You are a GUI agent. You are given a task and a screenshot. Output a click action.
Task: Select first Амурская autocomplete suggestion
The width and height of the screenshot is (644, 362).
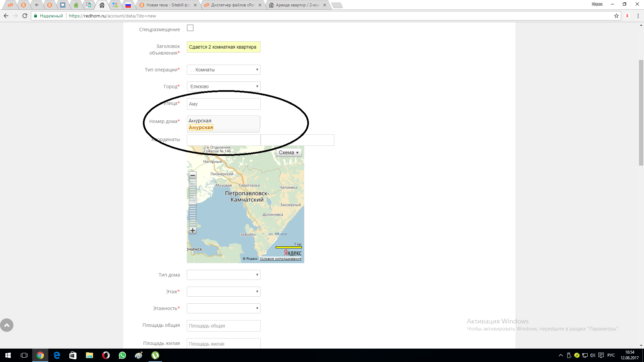point(200,121)
